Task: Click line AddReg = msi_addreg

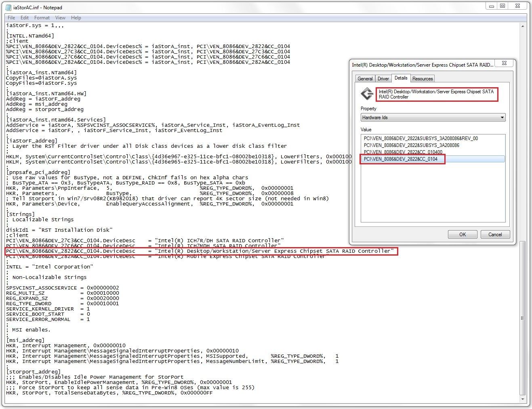Action: [x=36, y=104]
